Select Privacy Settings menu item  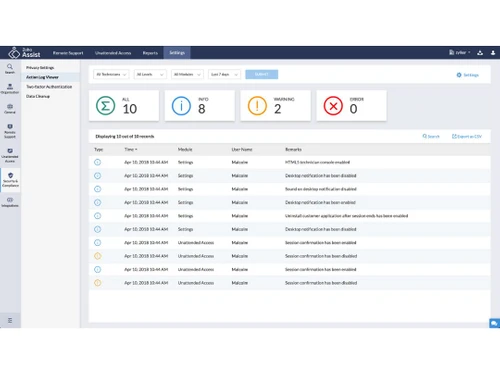point(40,68)
